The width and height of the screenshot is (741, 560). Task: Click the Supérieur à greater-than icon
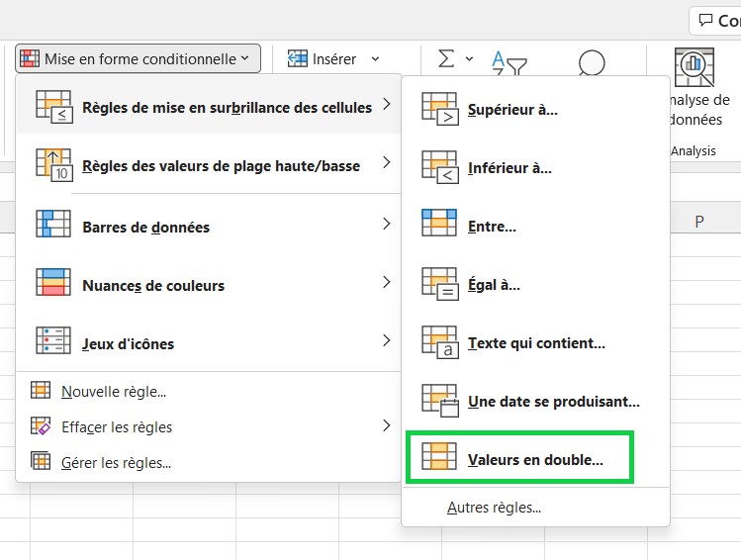440,109
